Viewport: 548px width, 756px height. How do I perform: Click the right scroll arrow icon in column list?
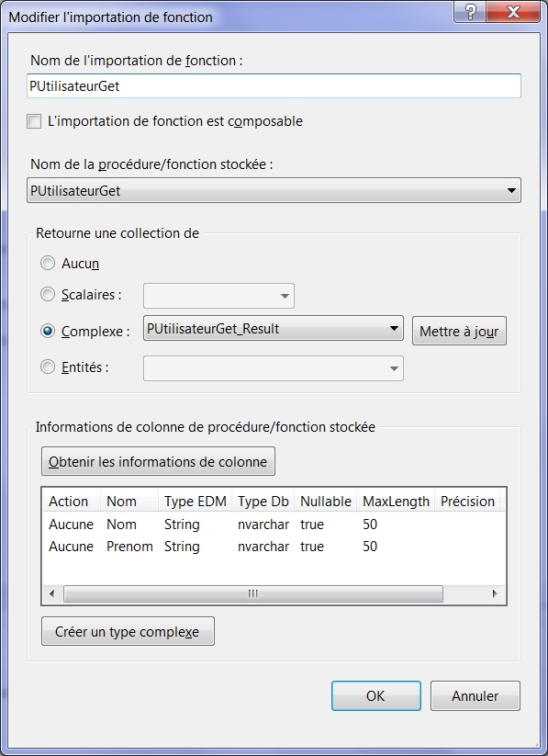(495, 593)
